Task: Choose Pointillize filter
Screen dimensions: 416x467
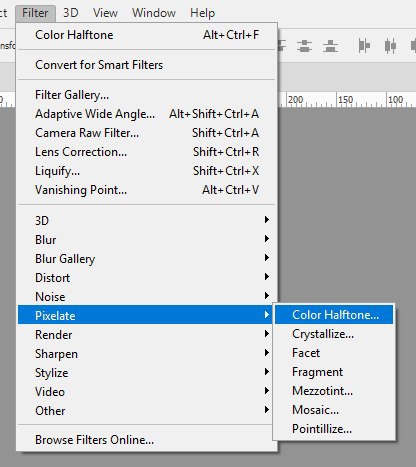Action: (334, 429)
